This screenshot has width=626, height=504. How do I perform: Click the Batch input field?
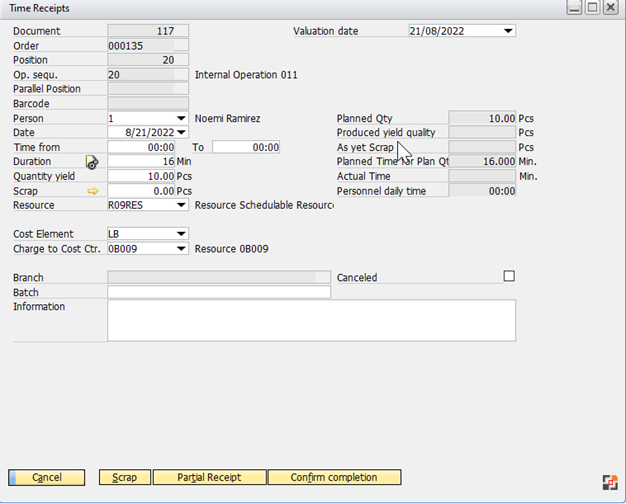tap(219, 292)
